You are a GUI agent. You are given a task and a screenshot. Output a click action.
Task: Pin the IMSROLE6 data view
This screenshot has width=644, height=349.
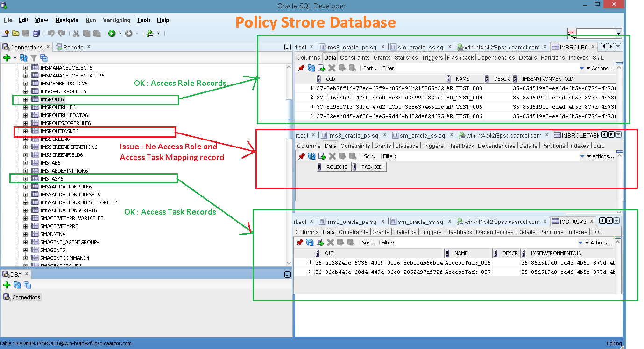(301, 68)
